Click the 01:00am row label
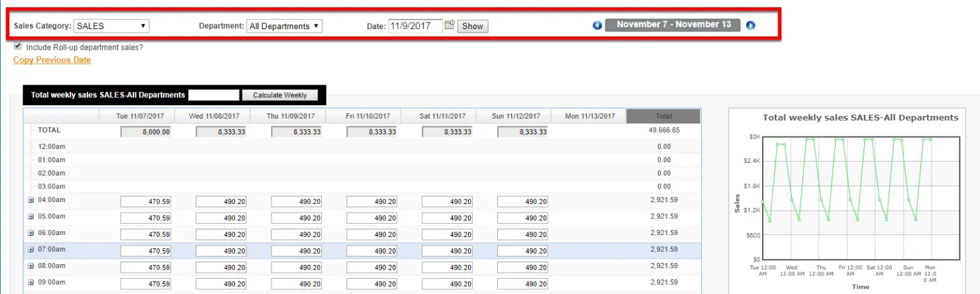The height and width of the screenshot is (294, 980). (x=52, y=160)
